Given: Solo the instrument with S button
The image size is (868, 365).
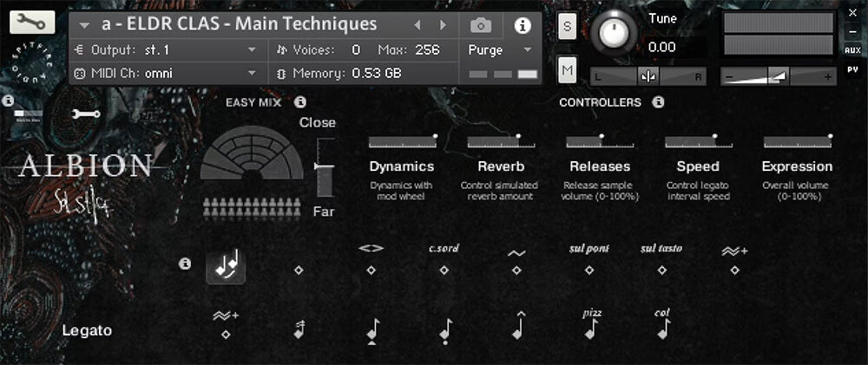Looking at the screenshot, I should [x=567, y=26].
